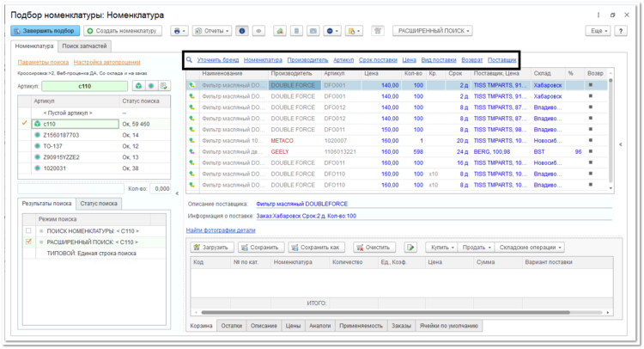Toggle the orange checkmark on c110 row
Screen dimensions: 644x349
pyautogui.click(x=25, y=123)
